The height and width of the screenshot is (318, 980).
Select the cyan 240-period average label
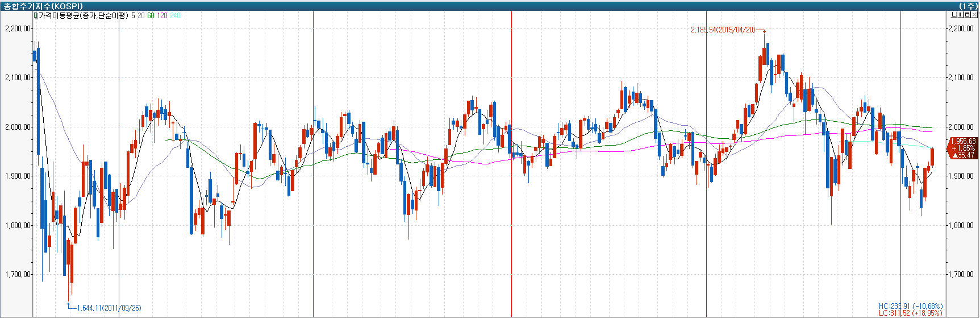tap(175, 16)
